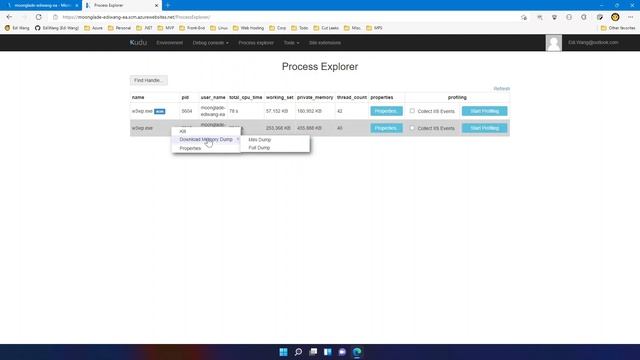Image resolution: width=640 pixels, height=360 pixels.
Task: Start Profiling the first w3wp.exe process
Action: click(484, 111)
